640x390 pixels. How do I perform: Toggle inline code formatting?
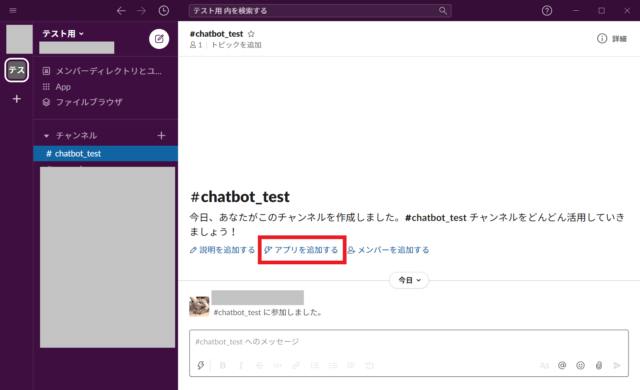[x=278, y=366]
